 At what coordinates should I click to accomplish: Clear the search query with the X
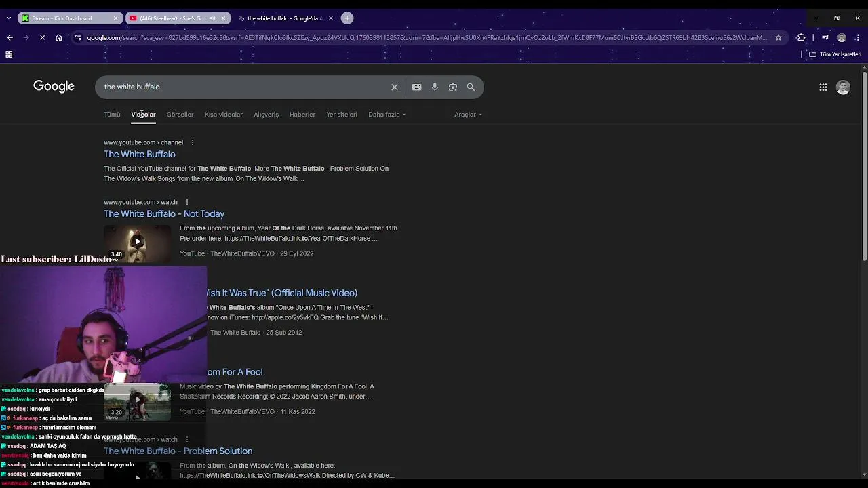click(x=395, y=87)
